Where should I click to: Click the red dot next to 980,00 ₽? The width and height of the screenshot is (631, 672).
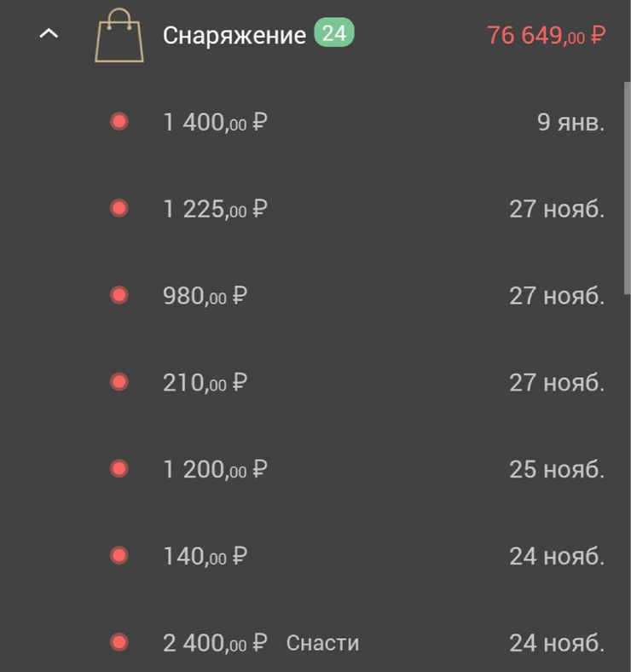click(119, 295)
